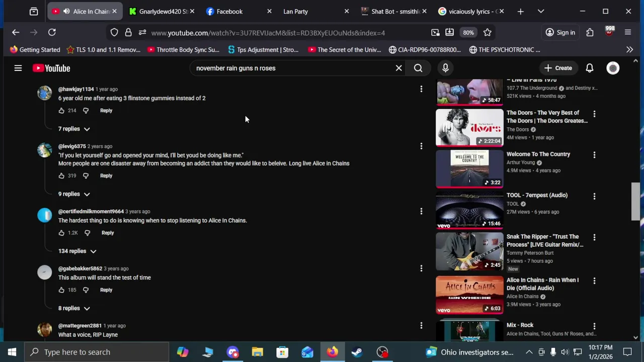Play TOOL 7empest video thumbnail

pos(469,210)
